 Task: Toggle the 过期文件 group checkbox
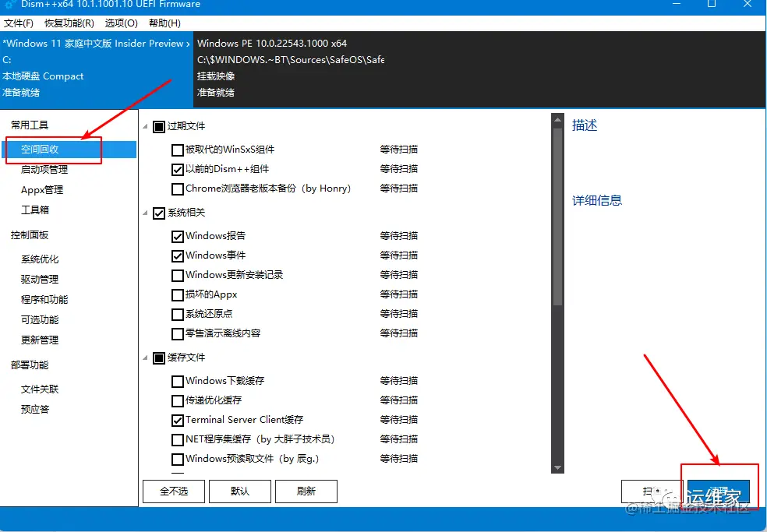pos(158,127)
